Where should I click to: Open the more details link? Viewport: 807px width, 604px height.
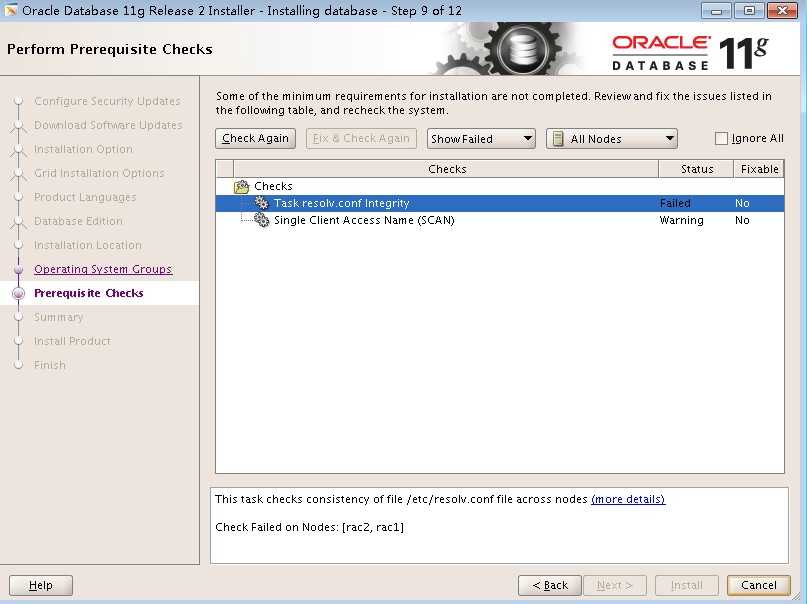pyautogui.click(x=628, y=499)
